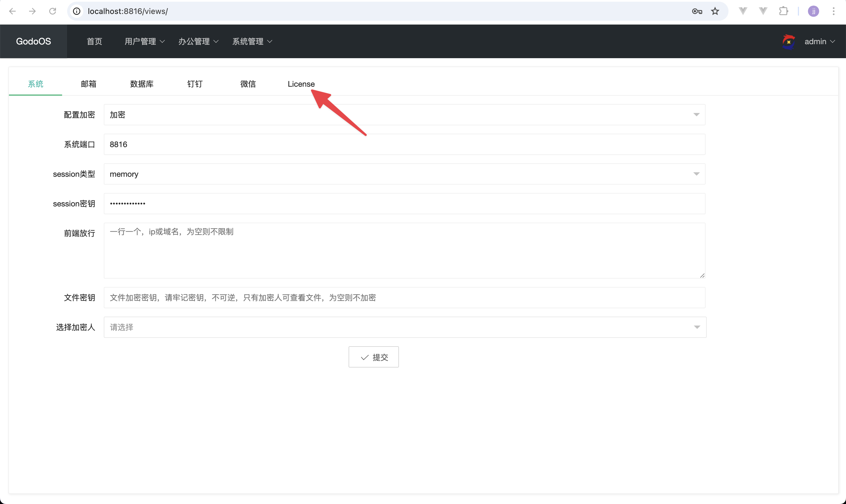Expand the 系统管理 menu
This screenshot has height=504, width=846.
click(252, 41)
